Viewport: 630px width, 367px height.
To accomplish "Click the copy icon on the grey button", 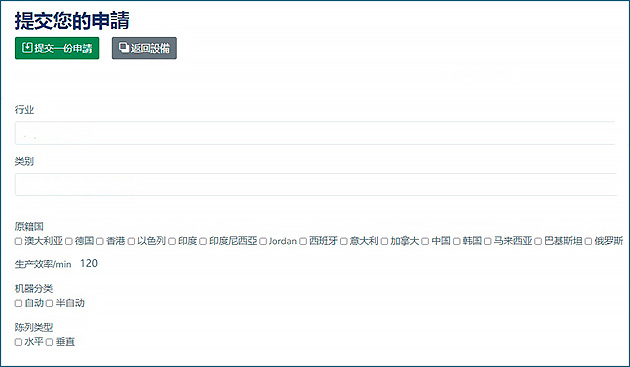I will point(123,47).
